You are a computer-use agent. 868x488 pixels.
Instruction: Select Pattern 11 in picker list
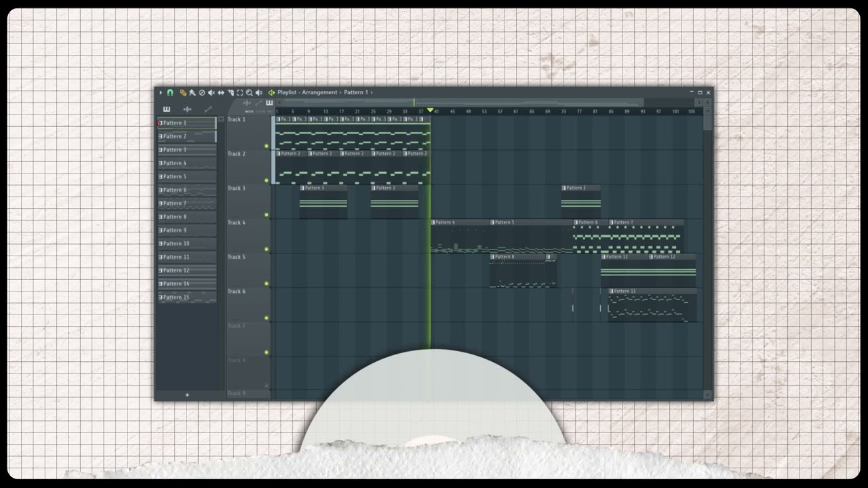[x=186, y=257]
